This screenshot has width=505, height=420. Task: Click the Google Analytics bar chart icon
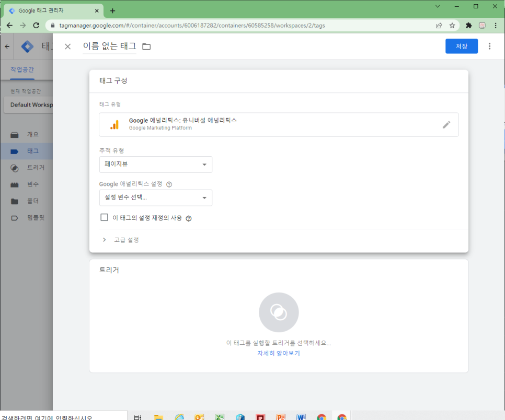114,124
